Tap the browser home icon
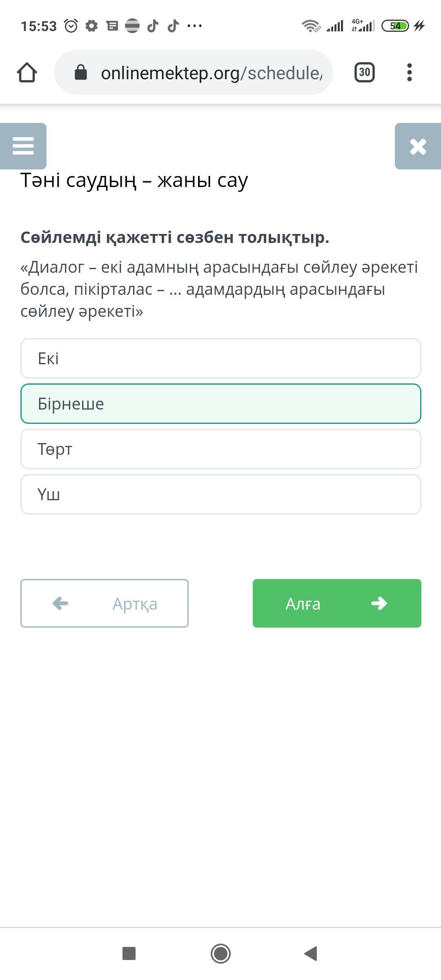Image resolution: width=441 pixels, height=980 pixels. coord(27,73)
